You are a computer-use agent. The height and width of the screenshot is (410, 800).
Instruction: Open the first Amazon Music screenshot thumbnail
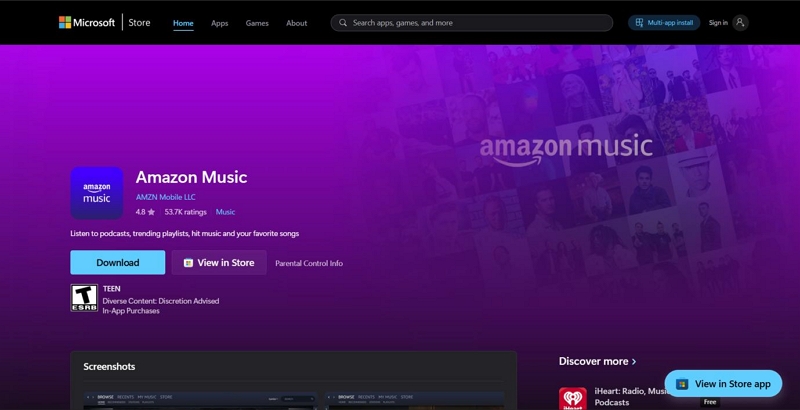(201, 401)
